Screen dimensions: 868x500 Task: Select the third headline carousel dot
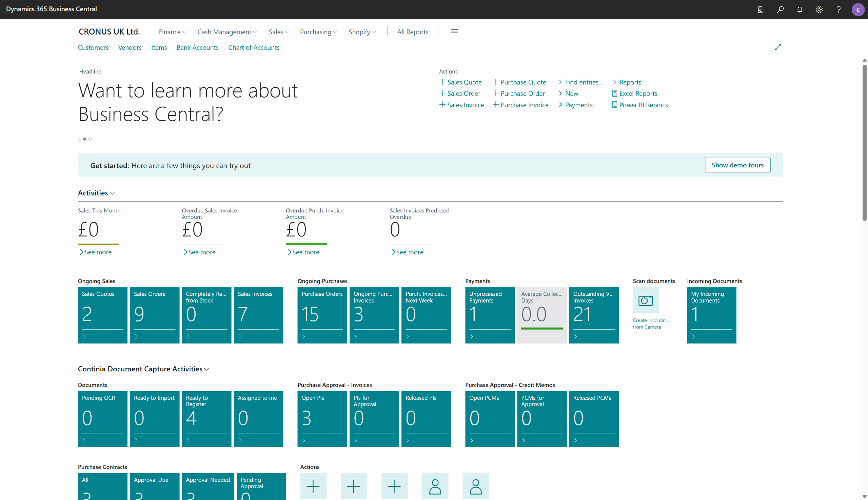(x=90, y=139)
